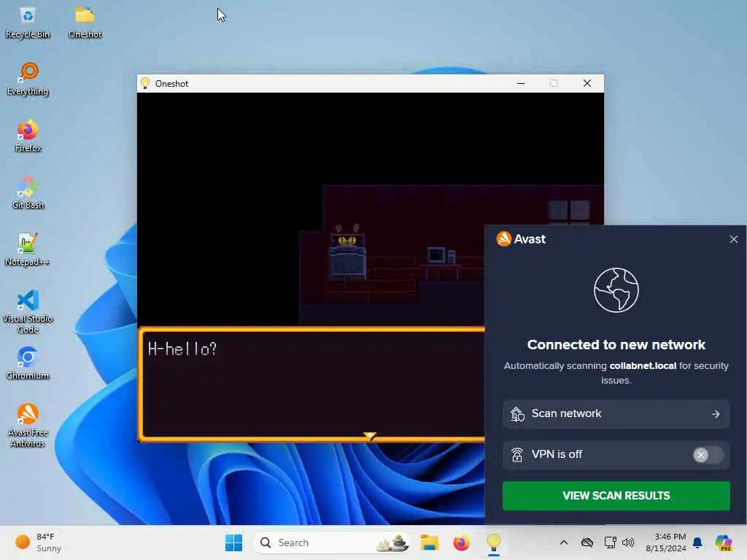Open Firefox from the taskbar

(x=461, y=542)
